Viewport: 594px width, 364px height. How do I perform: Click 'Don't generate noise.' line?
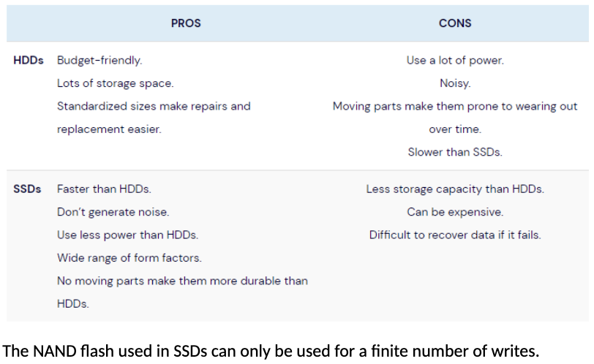point(113,212)
